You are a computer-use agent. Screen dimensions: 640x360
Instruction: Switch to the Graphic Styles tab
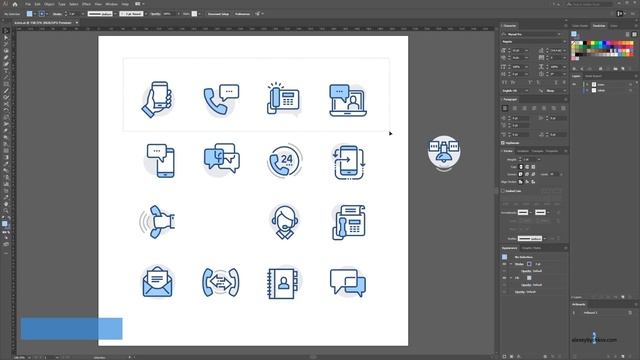point(531,248)
